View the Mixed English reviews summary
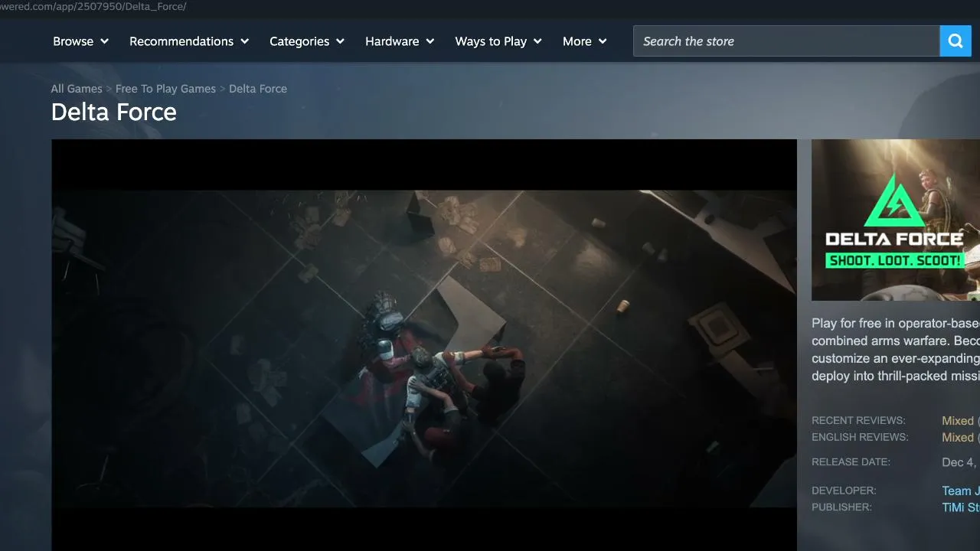 (958, 438)
